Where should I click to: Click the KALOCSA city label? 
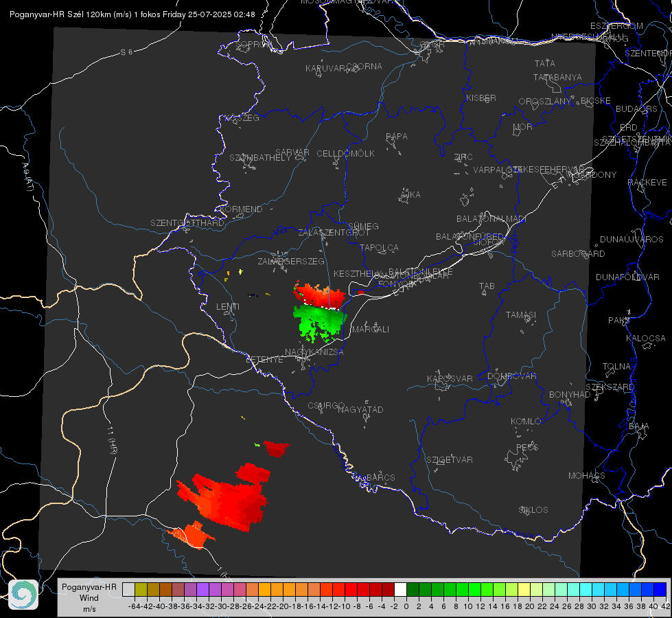click(x=645, y=339)
